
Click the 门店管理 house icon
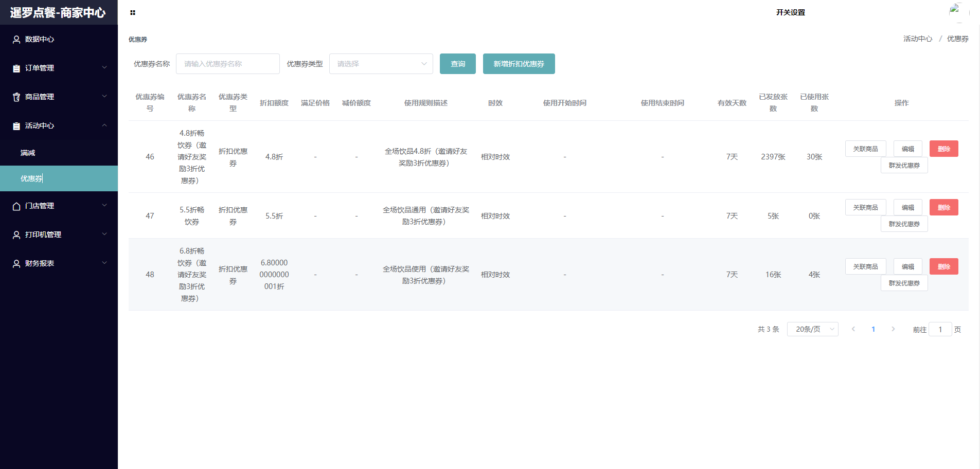pos(16,206)
